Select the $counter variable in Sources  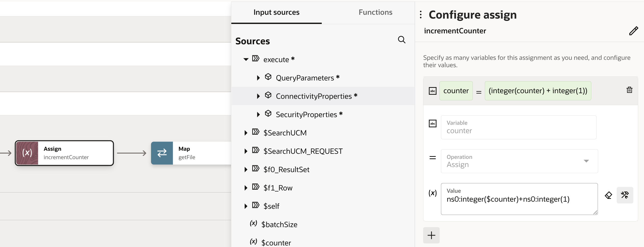click(x=276, y=242)
